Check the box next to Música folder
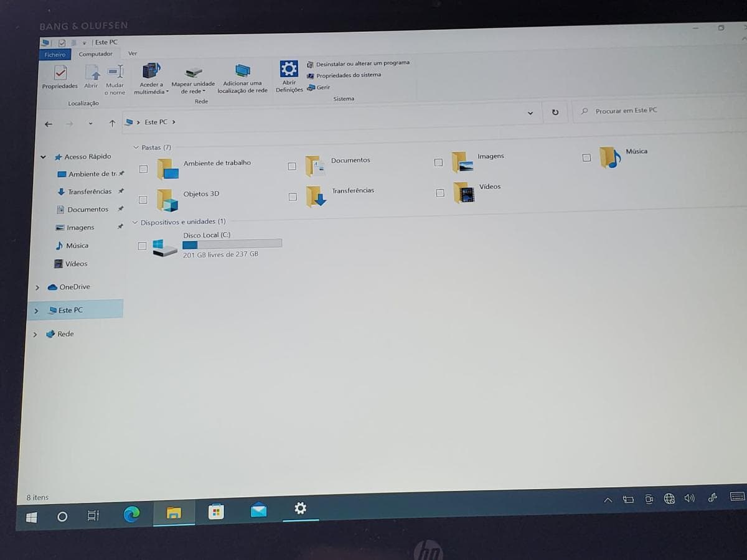The width and height of the screenshot is (747, 560). coord(586,157)
